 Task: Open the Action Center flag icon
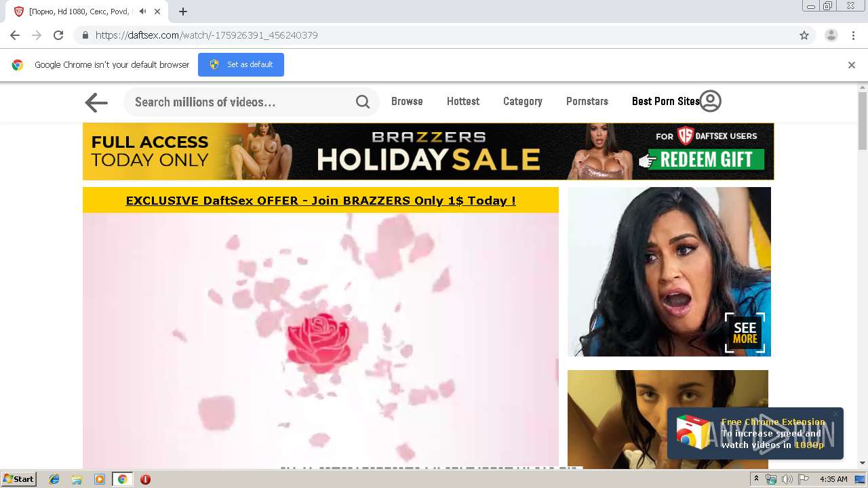803,479
